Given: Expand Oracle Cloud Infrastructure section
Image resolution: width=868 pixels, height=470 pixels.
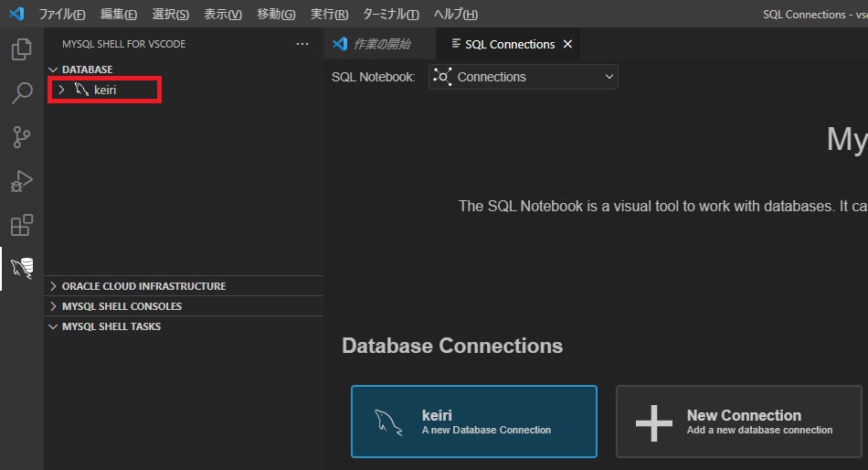Looking at the screenshot, I should (x=53, y=286).
